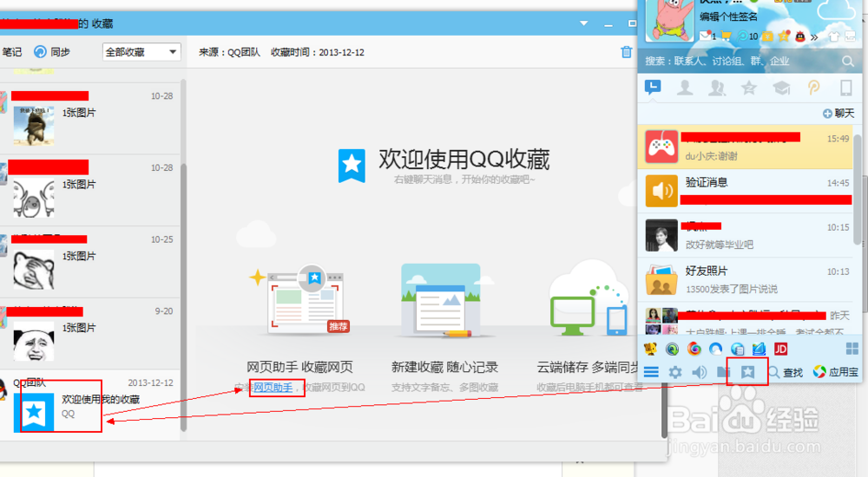Open the favorites star icon in bottom bar
The width and height of the screenshot is (868, 477).
(748, 372)
